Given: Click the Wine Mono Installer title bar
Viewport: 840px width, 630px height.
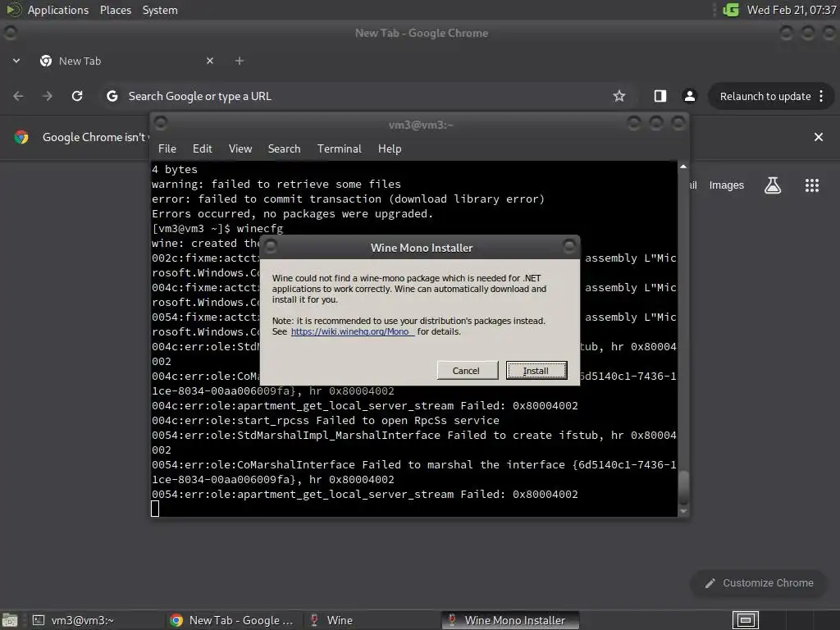Looking at the screenshot, I should tap(421, 248).
